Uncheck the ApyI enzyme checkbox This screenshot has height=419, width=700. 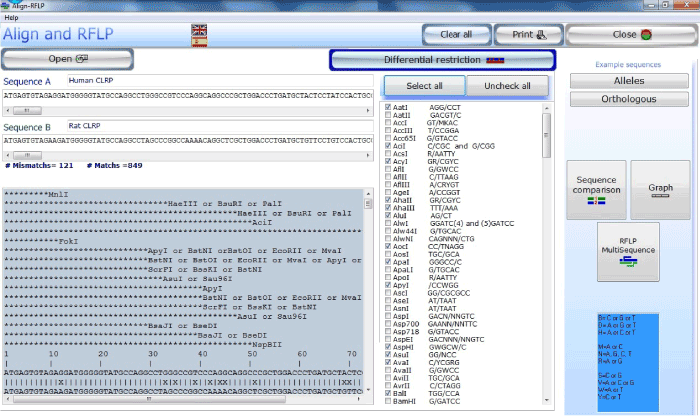click(x=388, y=285)
